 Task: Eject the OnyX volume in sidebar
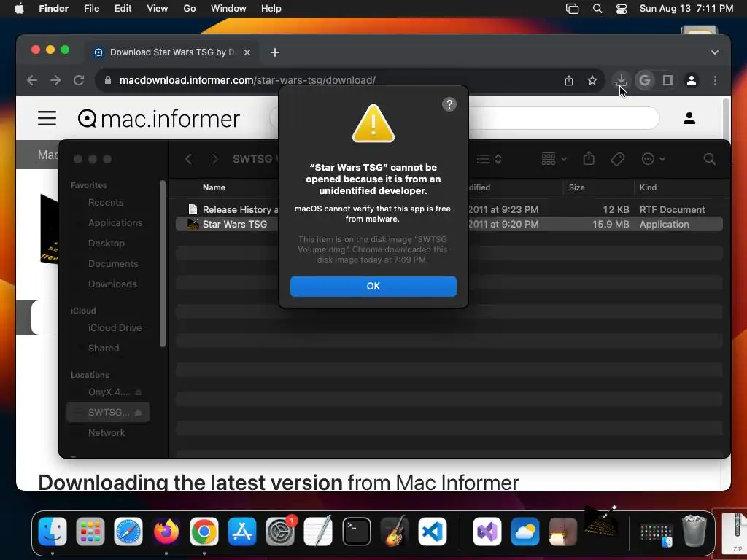point(138,392)
